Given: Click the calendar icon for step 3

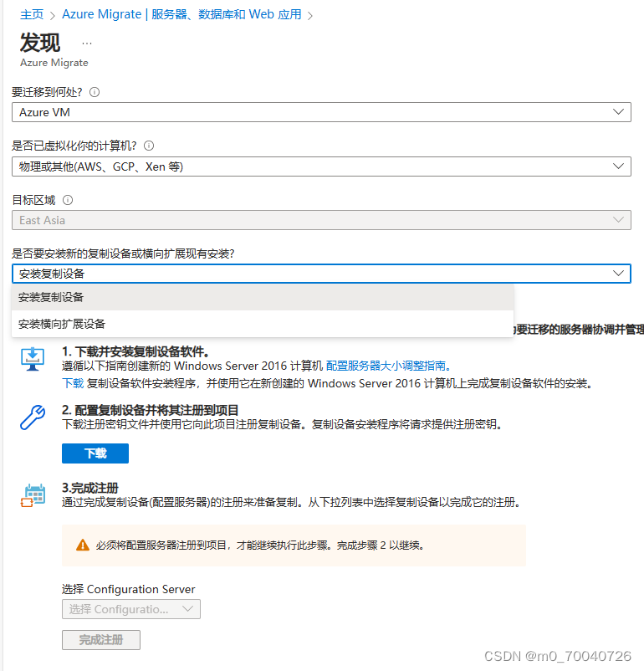Looking at the screenshot, I should 33,495.
